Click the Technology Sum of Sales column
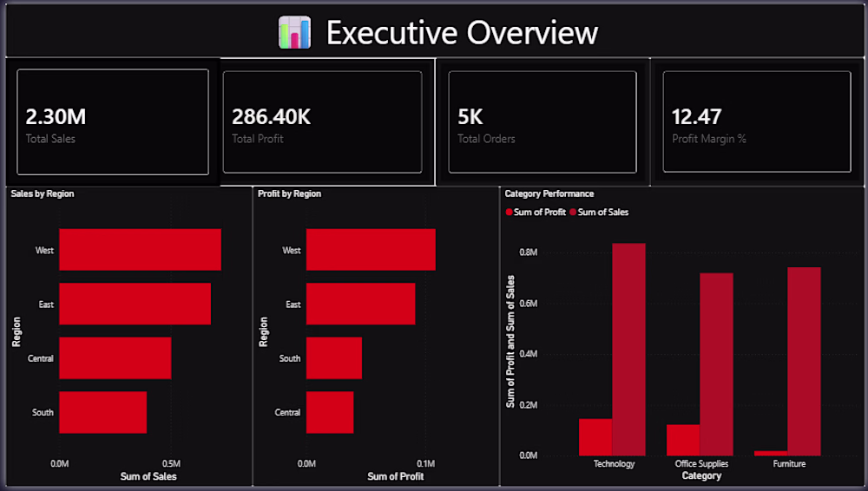The height and width of the screenshot is (491, 868). 628,350
